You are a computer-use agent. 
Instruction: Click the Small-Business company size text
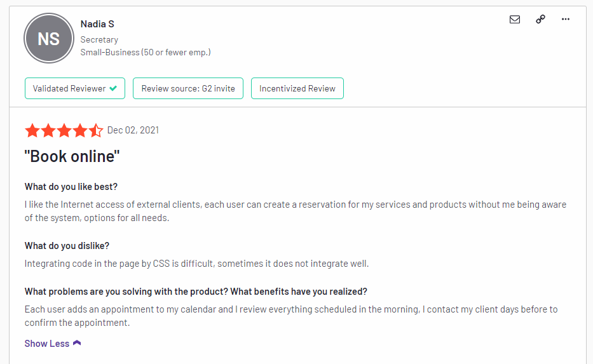pyautogui.click(x=146, y=52)
